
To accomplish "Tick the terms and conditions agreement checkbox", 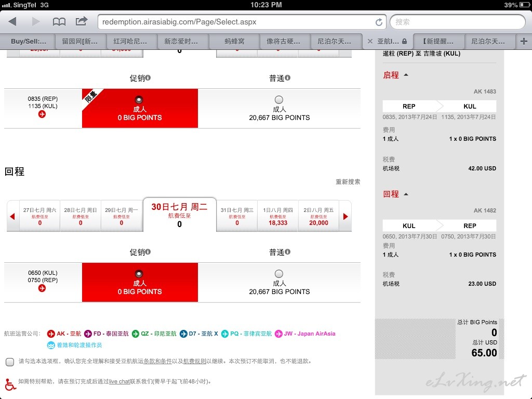I will pos(10,362).
